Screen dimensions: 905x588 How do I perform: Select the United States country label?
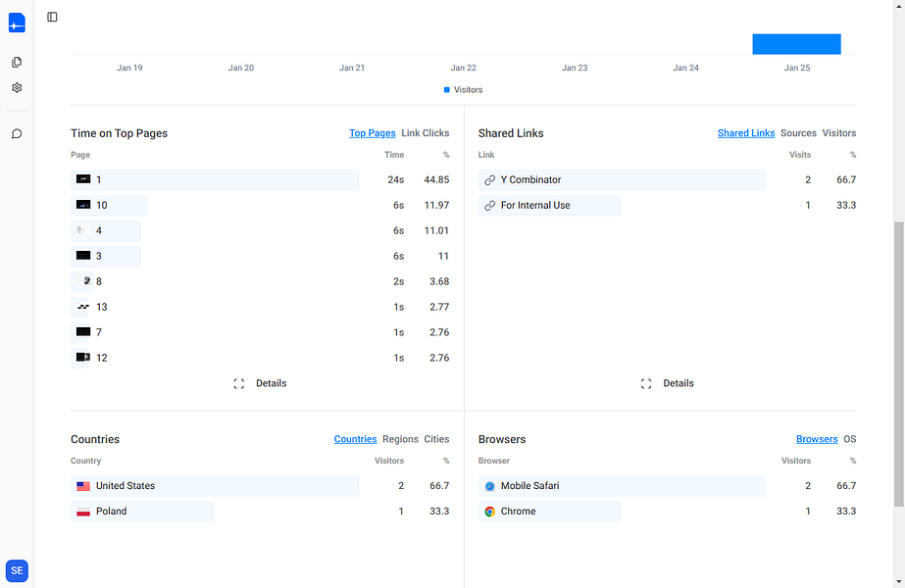click(126, 486)
